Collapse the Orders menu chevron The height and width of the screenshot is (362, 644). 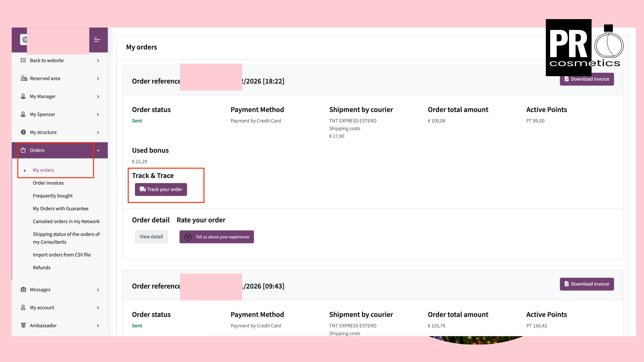(98, 150)
